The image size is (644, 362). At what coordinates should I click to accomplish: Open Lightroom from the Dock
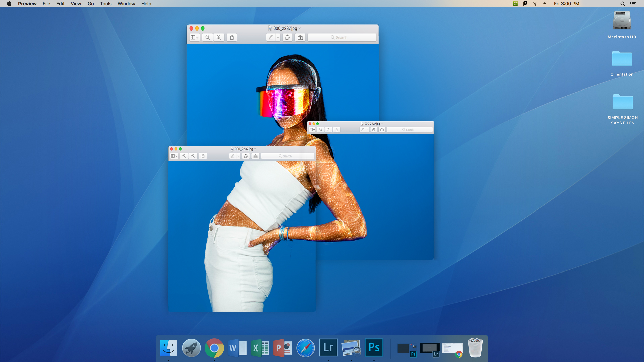[328, 348]
